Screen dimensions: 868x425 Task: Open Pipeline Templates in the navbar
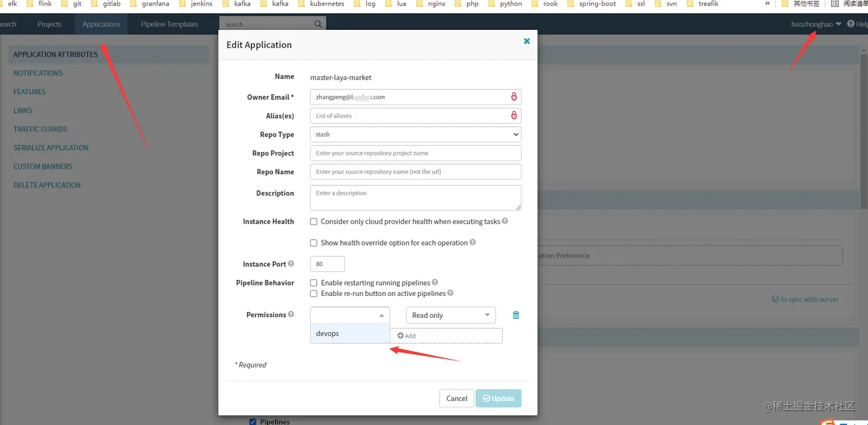click(169, 24)
